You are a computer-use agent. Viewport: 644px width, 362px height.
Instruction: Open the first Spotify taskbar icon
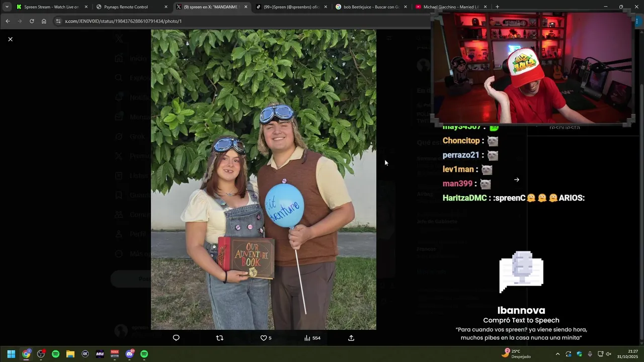point(56,354)
